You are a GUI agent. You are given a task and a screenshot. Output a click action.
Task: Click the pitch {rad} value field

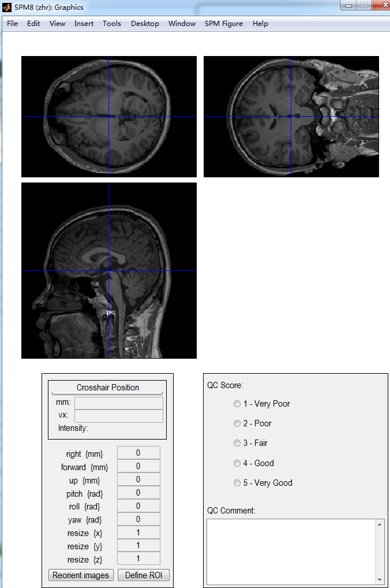pos(138,493)
